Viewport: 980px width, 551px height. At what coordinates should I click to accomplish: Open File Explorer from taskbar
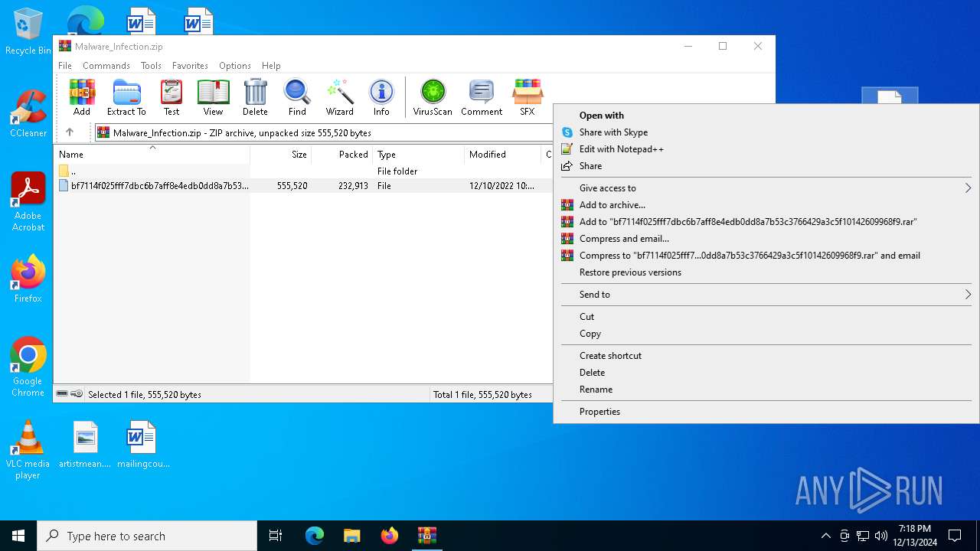(351, 536)
